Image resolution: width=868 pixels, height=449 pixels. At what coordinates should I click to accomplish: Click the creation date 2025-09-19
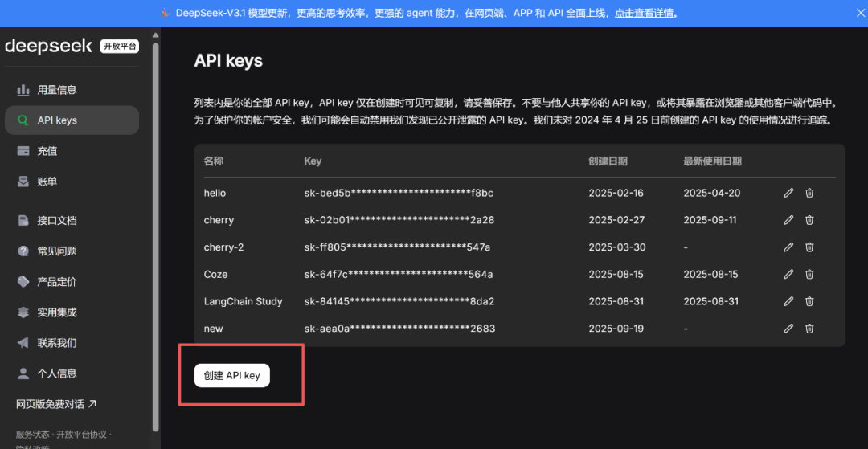pyautogui.click(x=616, y=329)
